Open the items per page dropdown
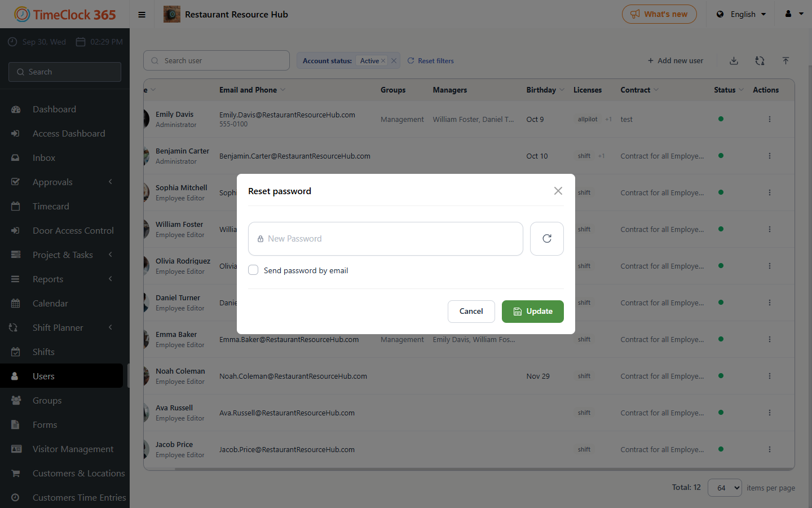 point(725,488)
